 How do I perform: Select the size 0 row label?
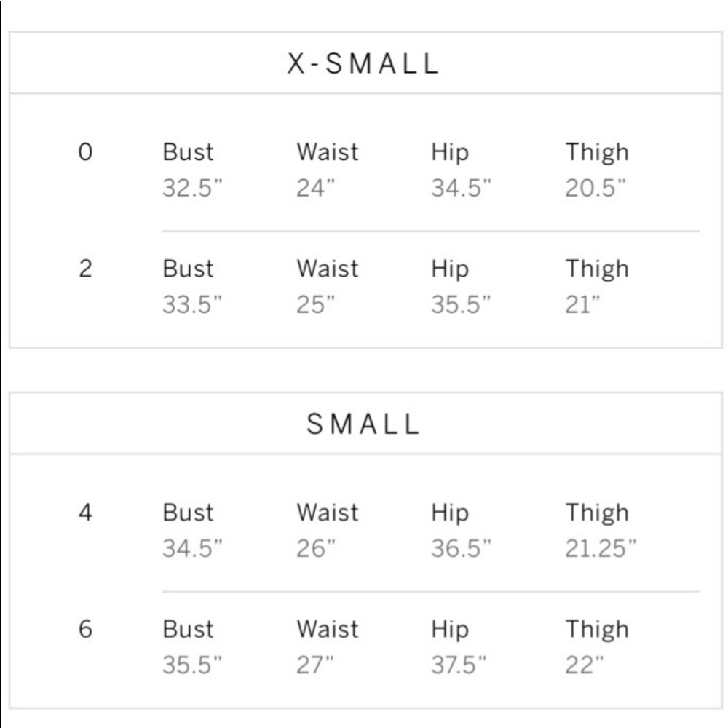[85, 152]
